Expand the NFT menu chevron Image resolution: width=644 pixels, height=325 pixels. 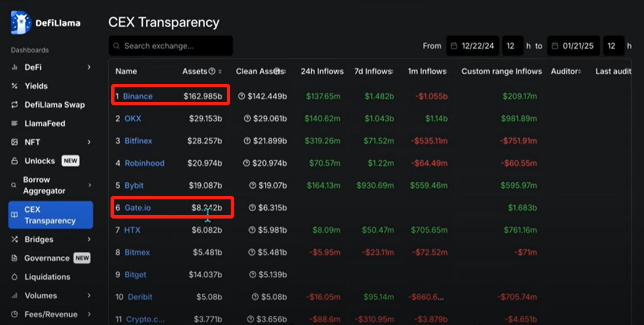click(x=89, y=142)
